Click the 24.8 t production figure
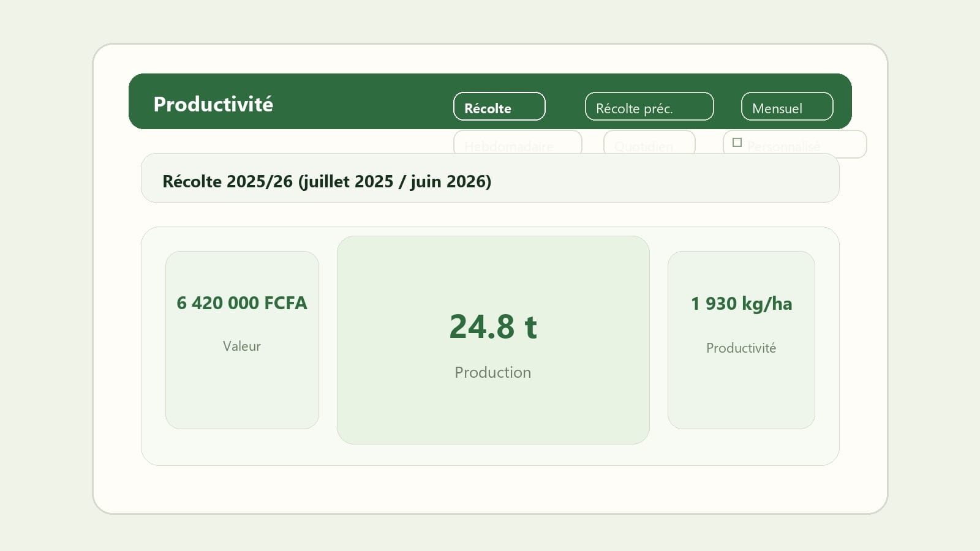Screen dimensions: 980x551 (x=492, y=326)
